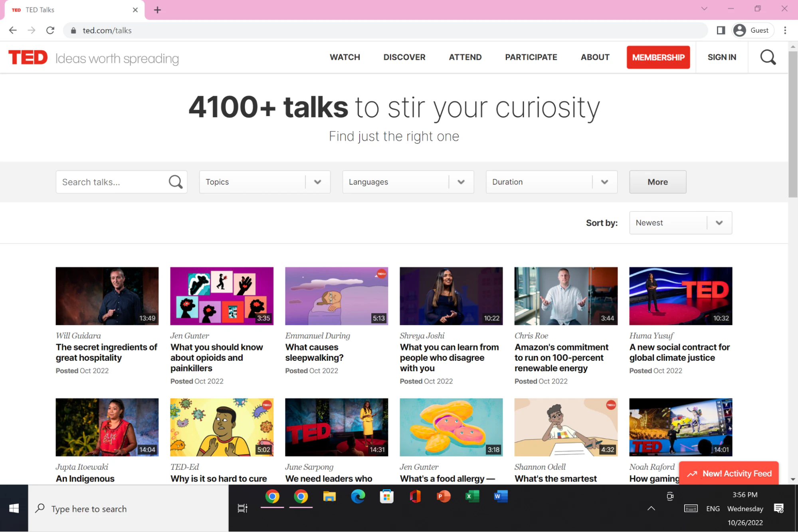Open Huma Yusuf talk thumbnail
Screen dimensions: 798x532
(681, 296)
